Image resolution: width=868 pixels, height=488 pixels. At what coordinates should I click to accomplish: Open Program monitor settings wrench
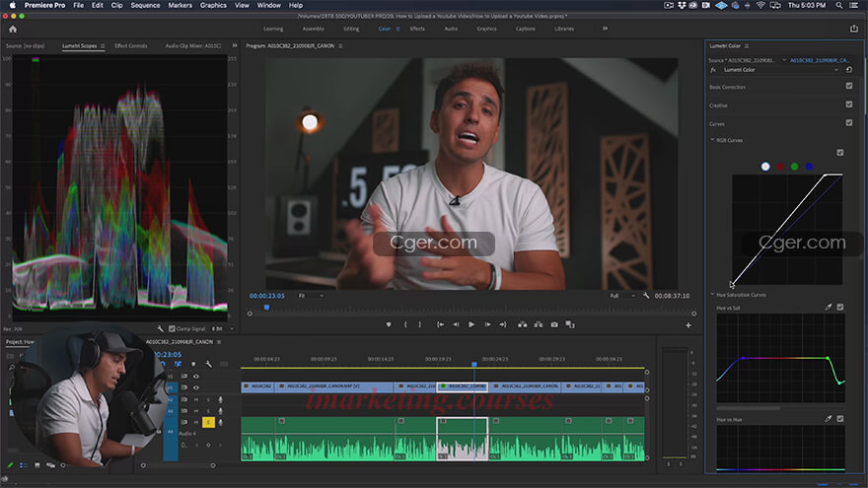645,296
